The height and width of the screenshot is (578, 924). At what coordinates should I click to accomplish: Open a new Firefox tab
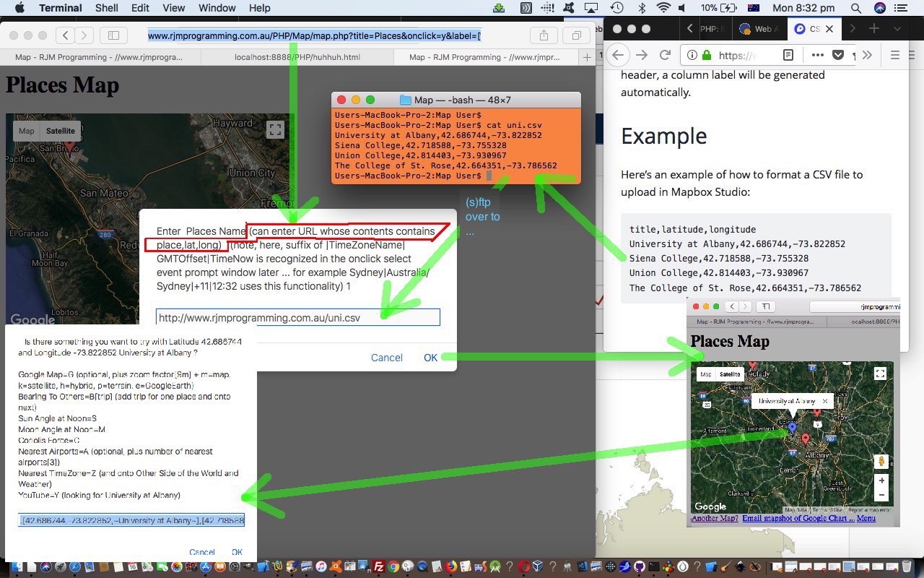(x=874, y=29)
